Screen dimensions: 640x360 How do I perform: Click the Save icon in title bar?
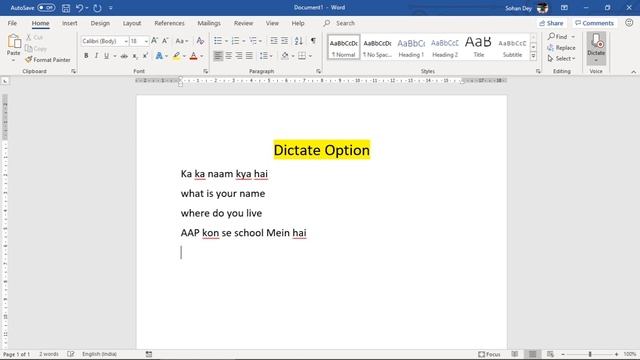(66, 8)
